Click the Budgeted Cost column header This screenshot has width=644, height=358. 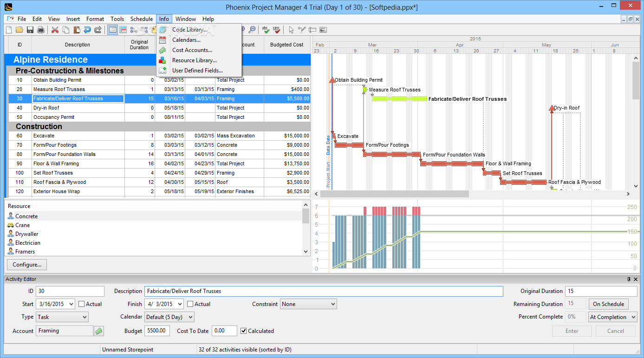tap(287, 45)
